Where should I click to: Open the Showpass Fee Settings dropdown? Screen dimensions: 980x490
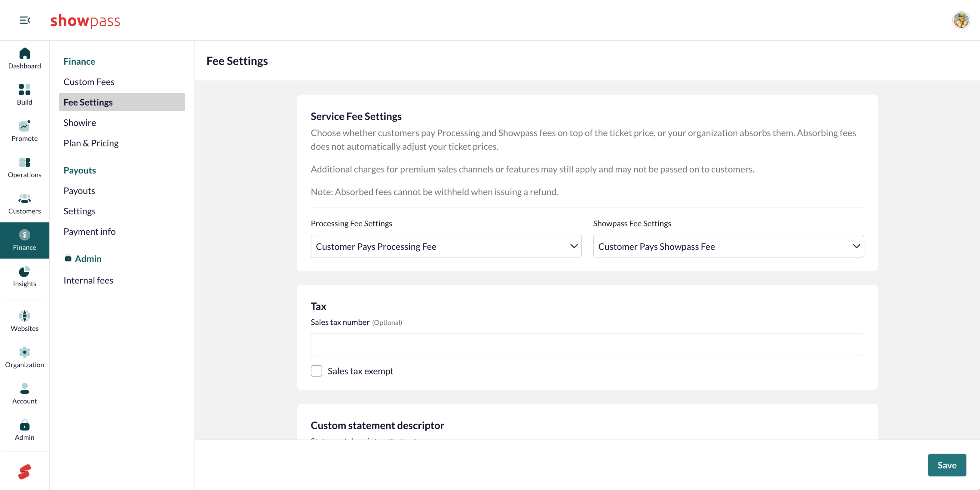728,246
